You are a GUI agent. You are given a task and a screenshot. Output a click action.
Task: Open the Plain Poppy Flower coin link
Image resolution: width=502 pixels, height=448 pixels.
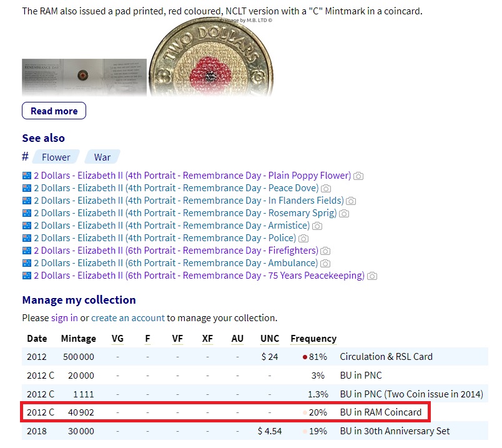click(x=192, y=176)
